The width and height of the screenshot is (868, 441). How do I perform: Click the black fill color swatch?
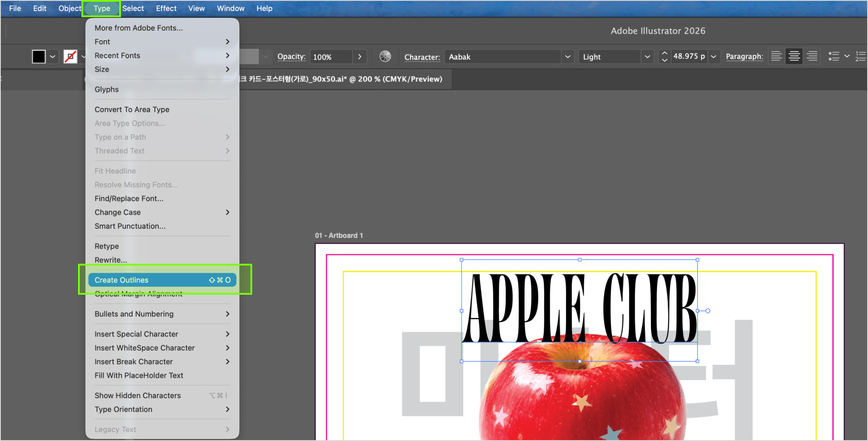click(39, 57)
